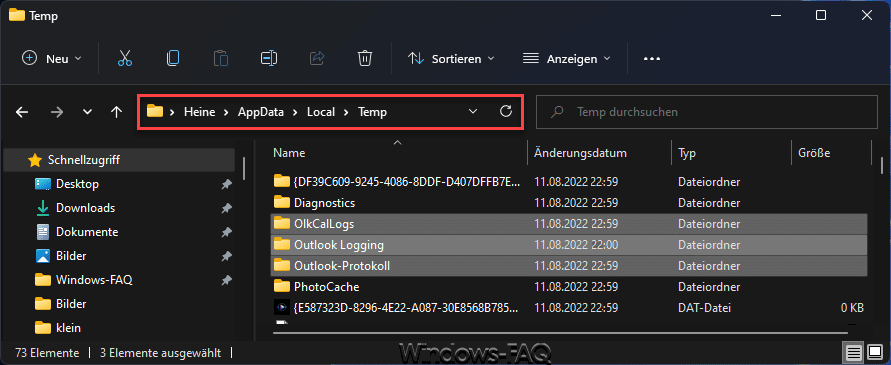Screen dimensions: 891x365
Task: Click the Diagnostics folder icon
Action: click(x=281, y=202)
